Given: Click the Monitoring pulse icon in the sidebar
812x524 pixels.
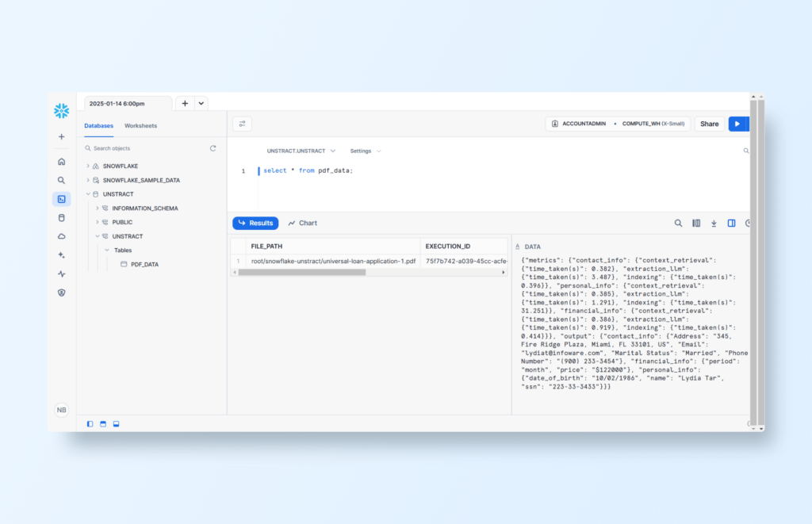Looking at the screenshot, I should point(61,273).
